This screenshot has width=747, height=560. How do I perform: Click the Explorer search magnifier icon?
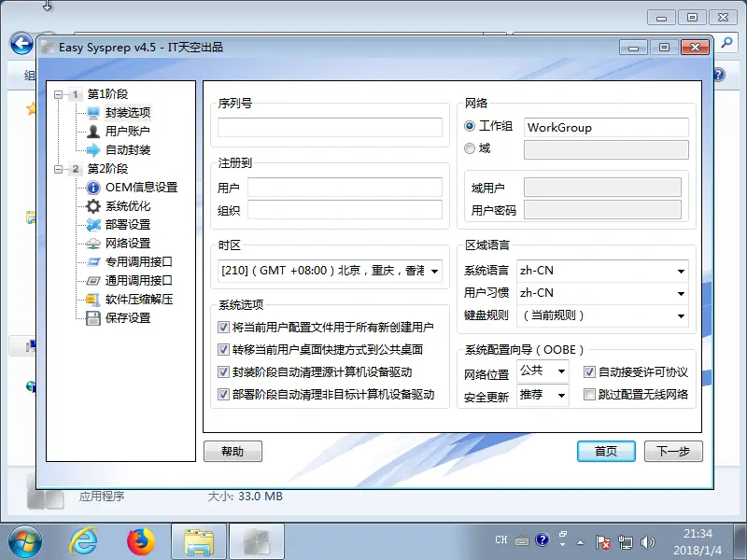(x=726, y=43)
